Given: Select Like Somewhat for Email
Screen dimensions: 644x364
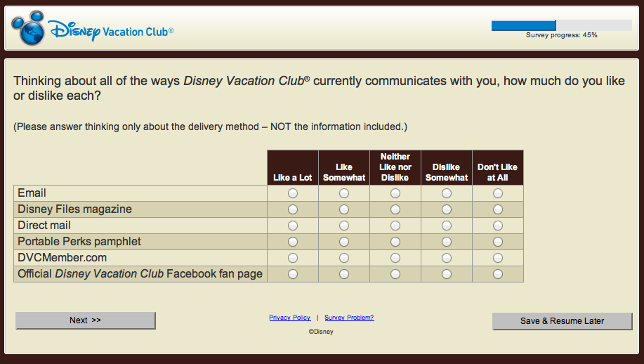Looking at the screenshot, I should click(x=344, y=193).
